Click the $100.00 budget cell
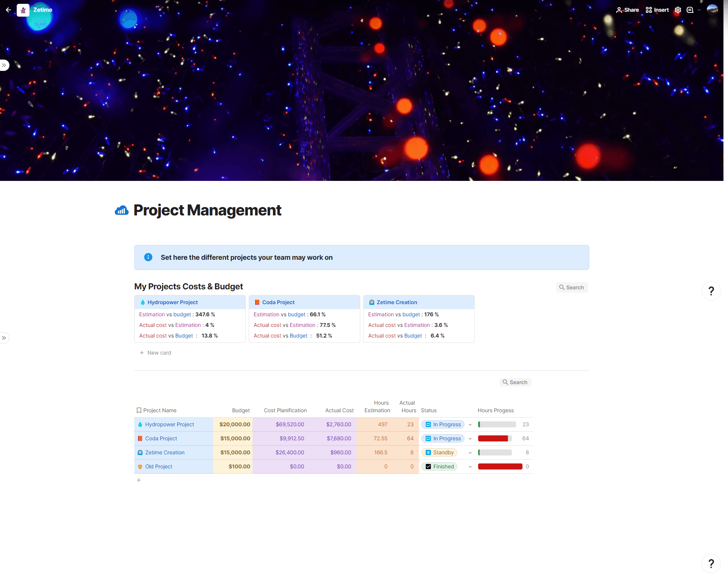 (233, 466)
